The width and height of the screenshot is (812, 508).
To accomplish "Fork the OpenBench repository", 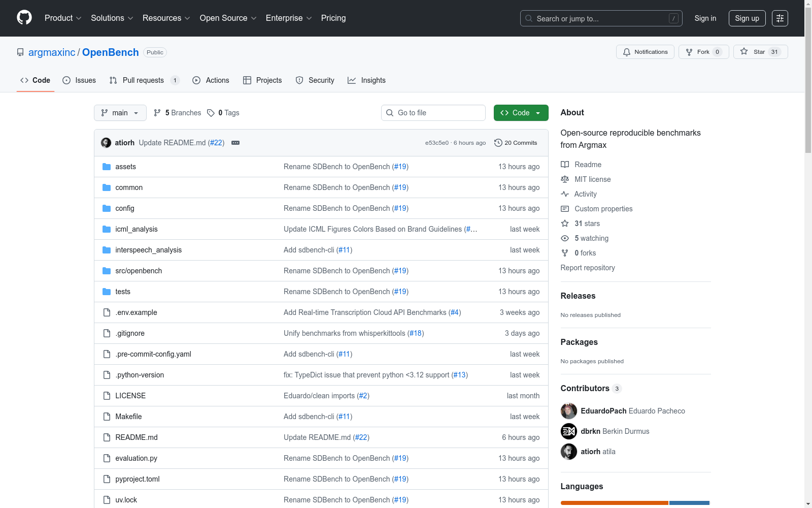I will point(704,52).
